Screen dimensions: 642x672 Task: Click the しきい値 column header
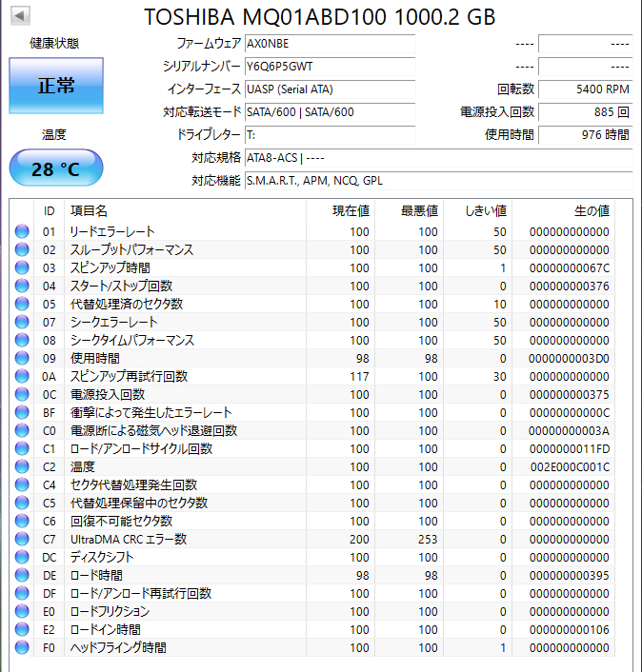coord(478,211)
